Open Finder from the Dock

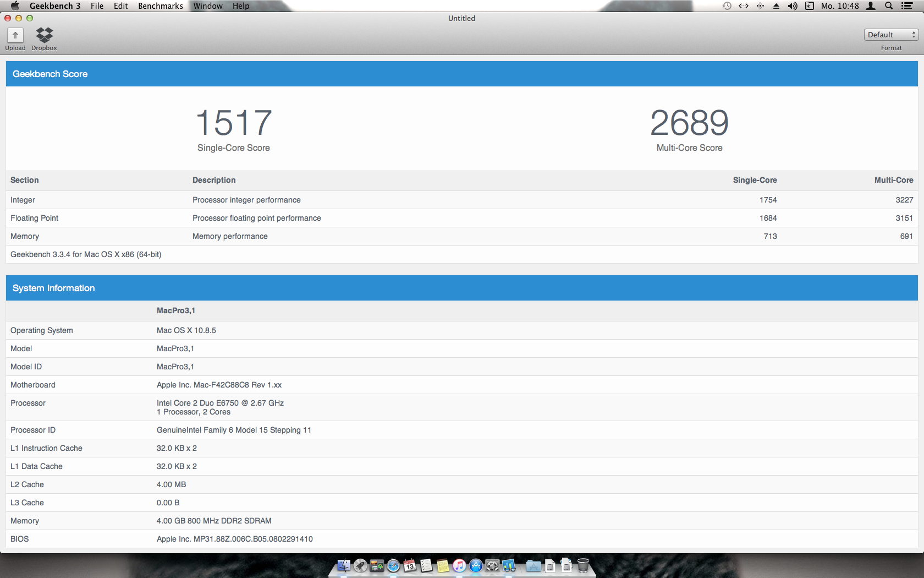344,565
